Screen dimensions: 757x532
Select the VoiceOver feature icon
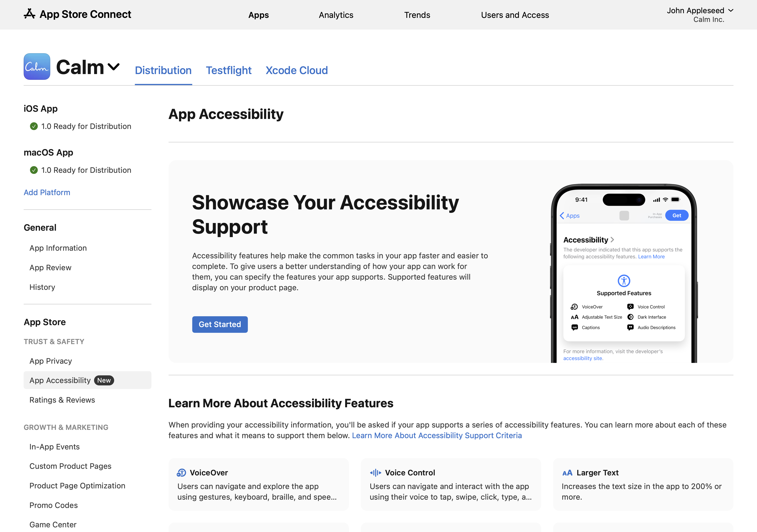[181, 472]
